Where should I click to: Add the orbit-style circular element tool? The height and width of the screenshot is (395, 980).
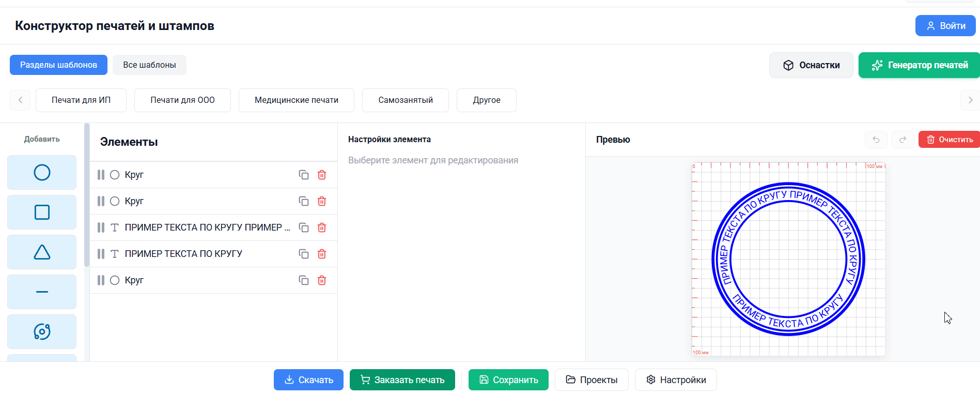42,331
